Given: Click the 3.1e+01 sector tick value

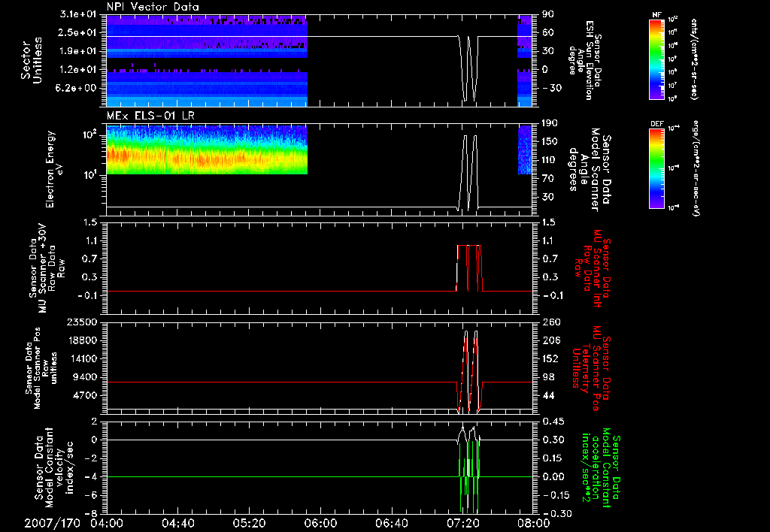Looking at the screenshot, I should coord(78,14).
